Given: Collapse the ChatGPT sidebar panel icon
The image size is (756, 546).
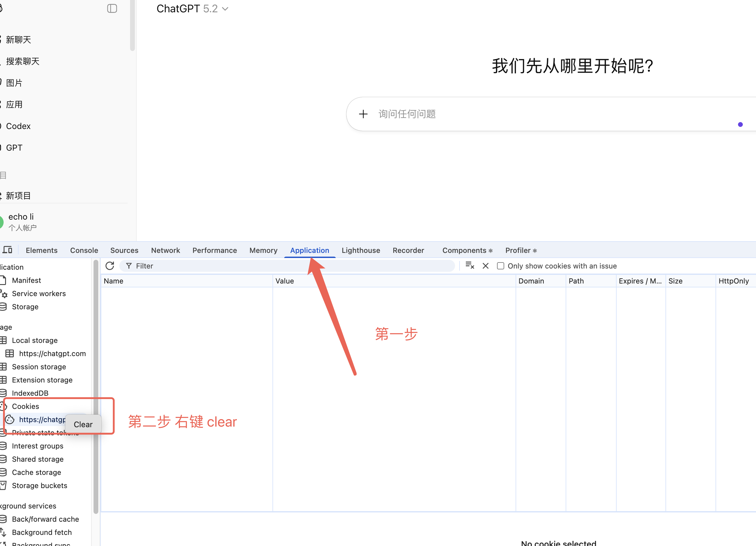Looking at the screenshot, I should pos(112,8).
